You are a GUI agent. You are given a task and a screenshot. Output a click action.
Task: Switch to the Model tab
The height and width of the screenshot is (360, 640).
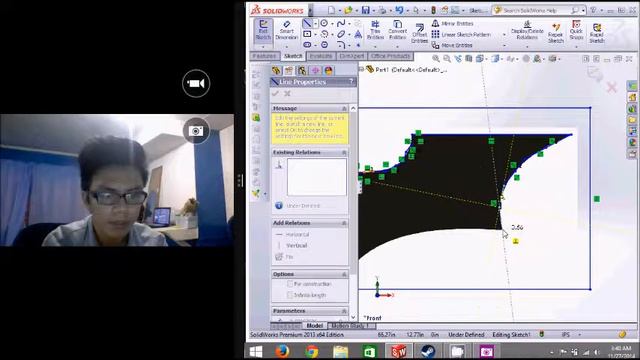pos(314,326)
